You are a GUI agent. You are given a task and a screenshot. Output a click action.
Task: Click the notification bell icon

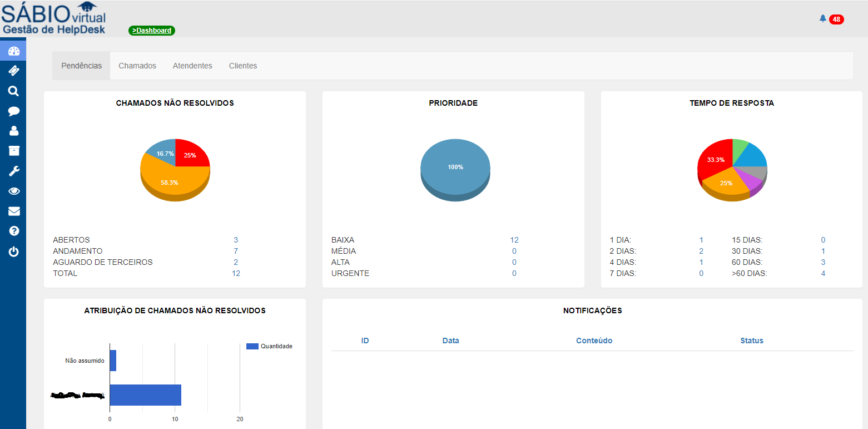822,18
